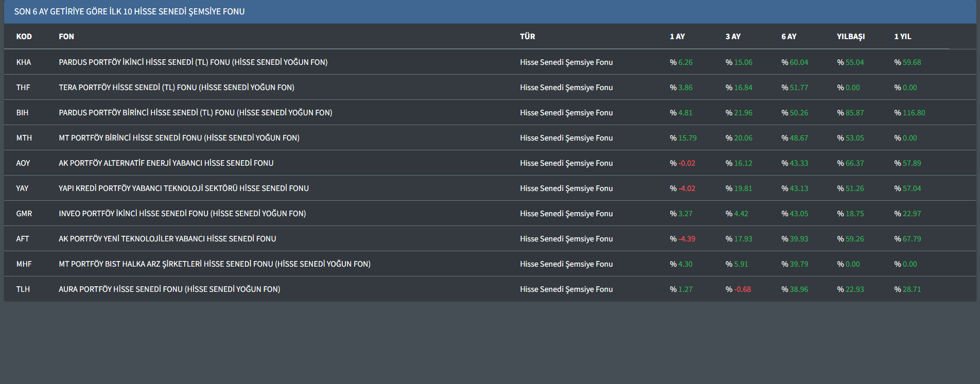The height and width of the screenshot is (384, 980).
Task: Click the YILBAŞI column header
Action: click(850, 37)
